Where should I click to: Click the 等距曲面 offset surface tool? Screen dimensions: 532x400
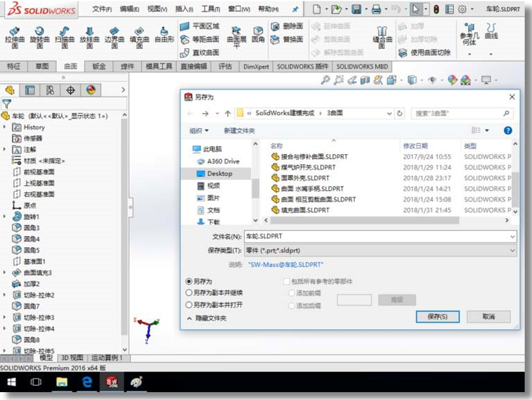[200, 39]
